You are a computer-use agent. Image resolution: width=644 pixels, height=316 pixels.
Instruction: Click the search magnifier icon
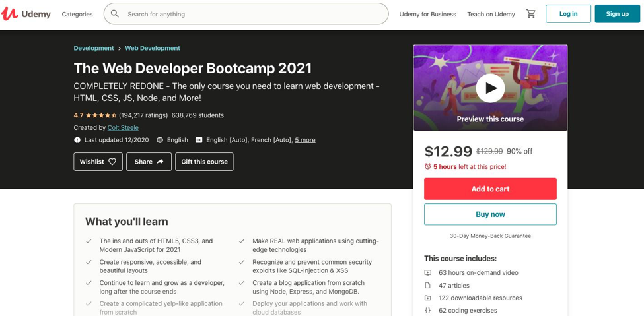(115, 14)
